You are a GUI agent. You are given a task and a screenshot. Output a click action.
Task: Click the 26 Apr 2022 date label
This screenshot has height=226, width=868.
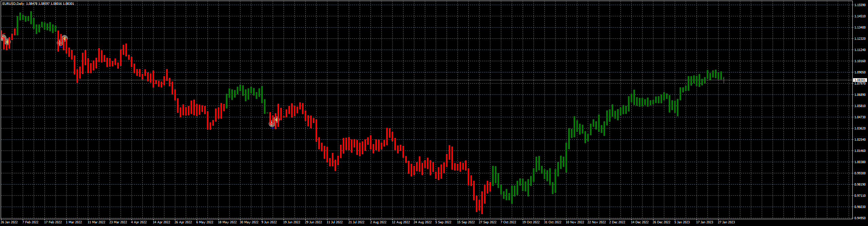[183, 222]
